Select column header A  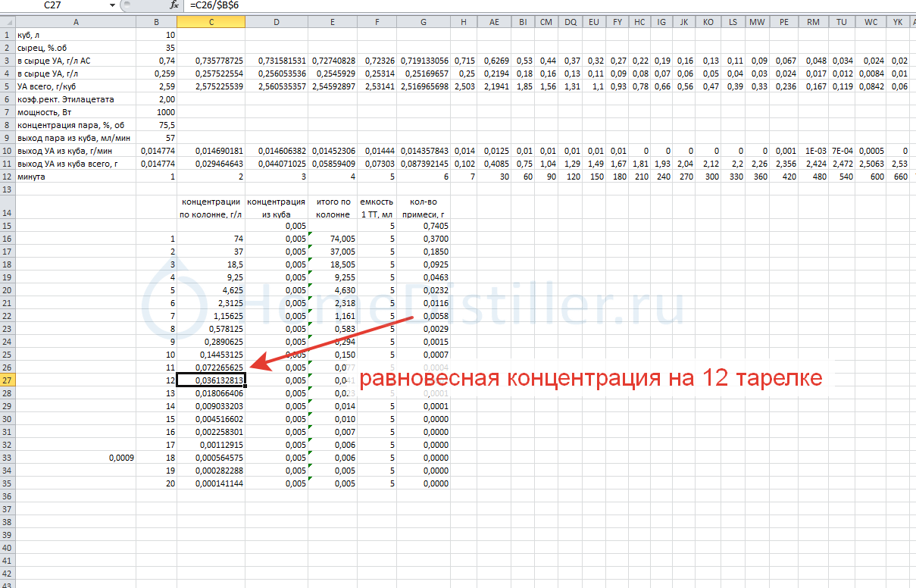75,22
